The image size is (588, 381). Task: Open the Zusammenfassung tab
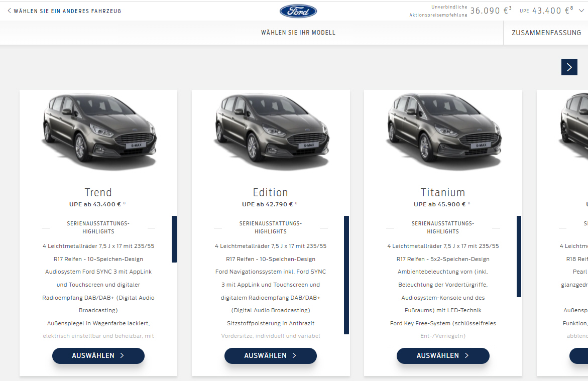coord(546,33)
